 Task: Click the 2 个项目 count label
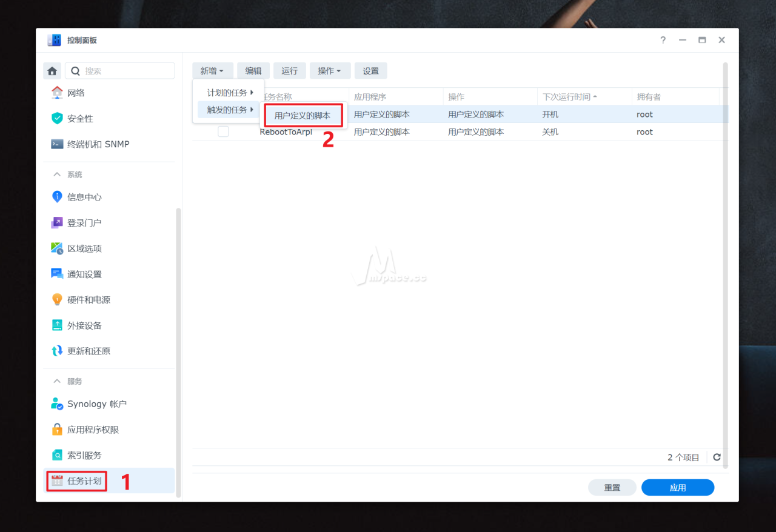click(684, 457)
